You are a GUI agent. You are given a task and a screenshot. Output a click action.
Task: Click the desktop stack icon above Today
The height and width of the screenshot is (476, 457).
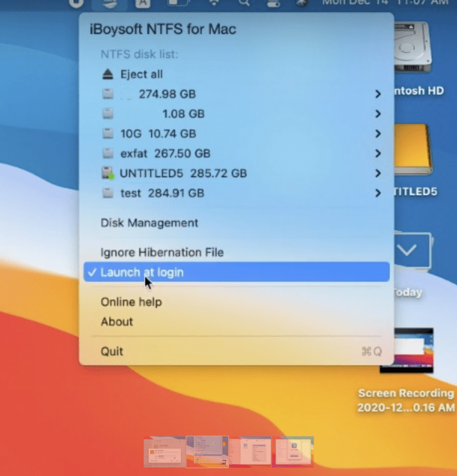pyautogui.click(x=413, y=250)
